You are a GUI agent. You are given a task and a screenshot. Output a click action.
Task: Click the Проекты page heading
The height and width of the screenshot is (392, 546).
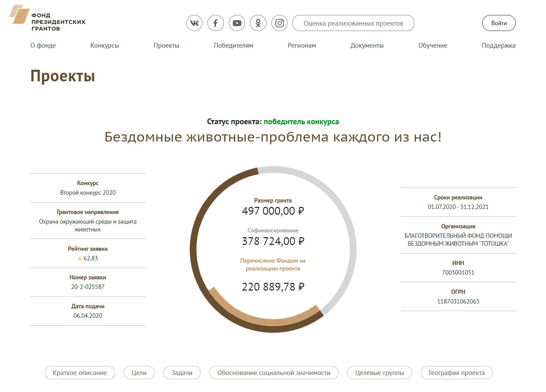click(x=63, y=76)
